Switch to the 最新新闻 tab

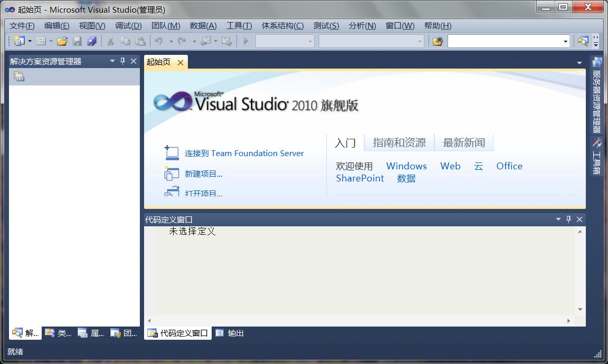click(x=464, y=142)
